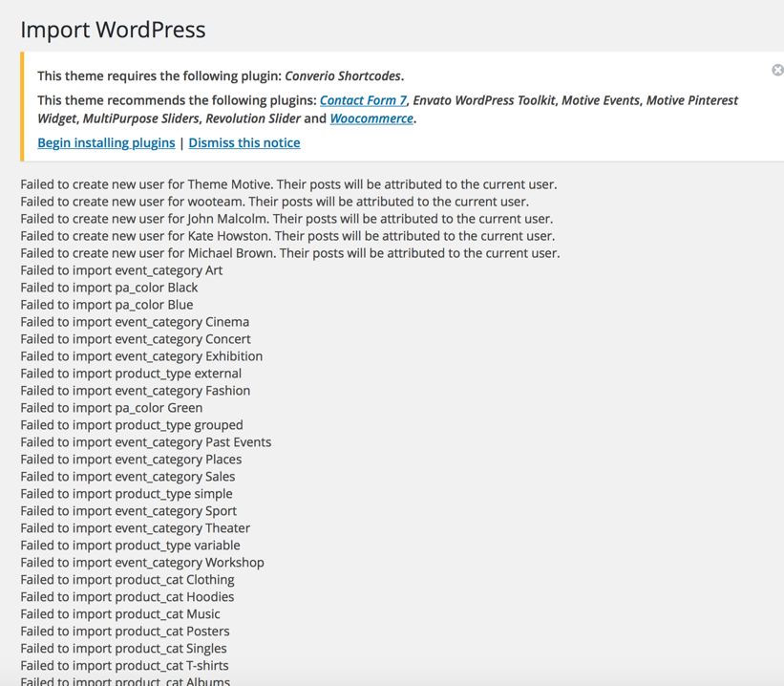Select the Import WordPress heading
The height and width of the screenshot is (686, 784).
113,30
